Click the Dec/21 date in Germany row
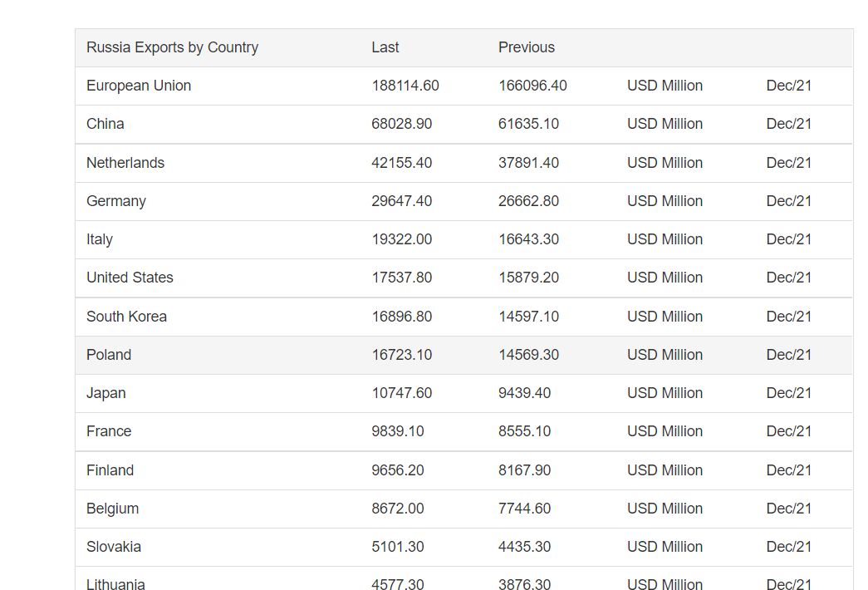 (x=788, y=201)
